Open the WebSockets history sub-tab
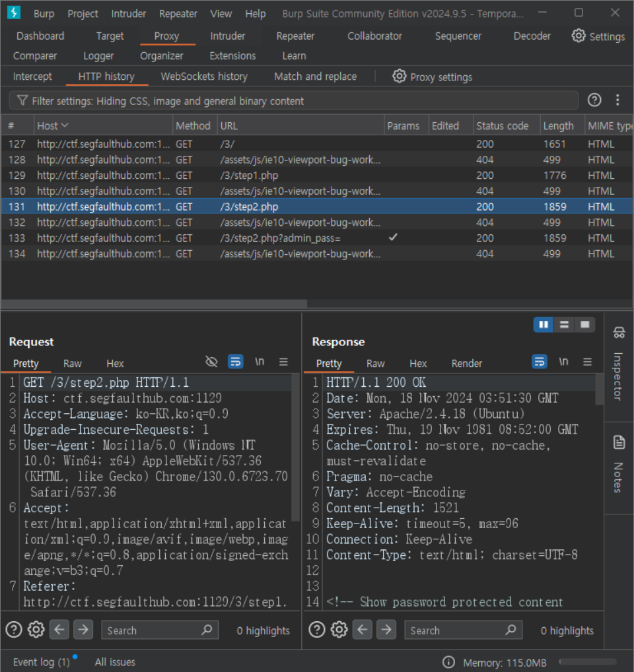 click(x=204, y=77)
